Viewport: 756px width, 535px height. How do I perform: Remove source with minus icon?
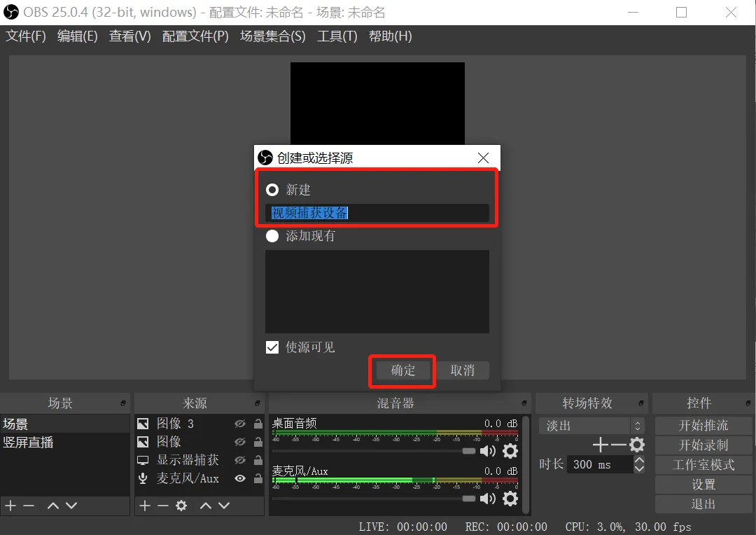tap(163, 506)
